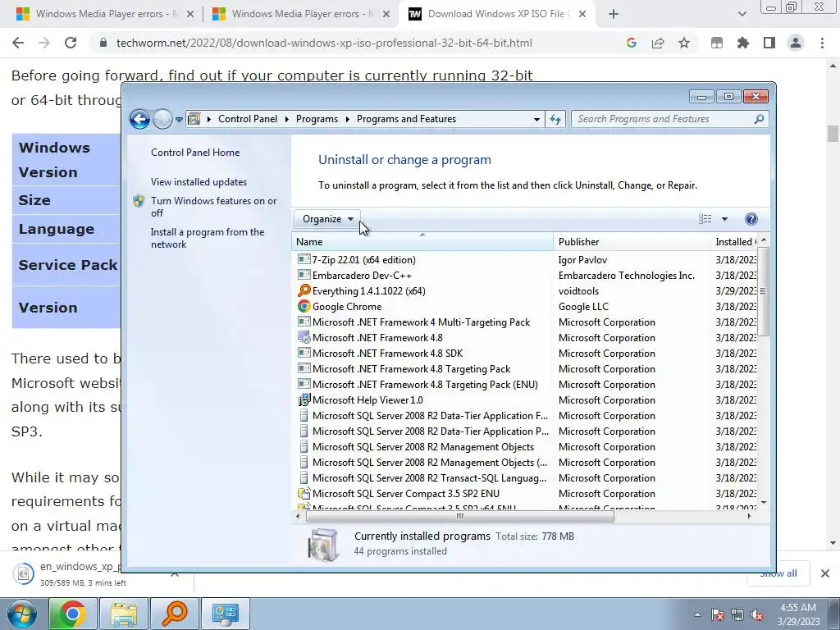This screenshot has height=630, width=840.
Task: Expand the address bar history dropdown
Action: pos(536,120)
